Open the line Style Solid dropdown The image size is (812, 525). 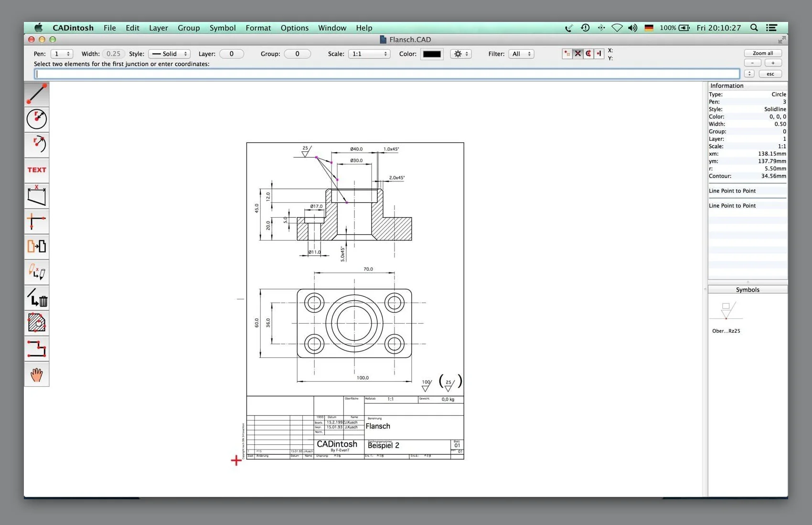pyautogui.click(x=169, y=54)
